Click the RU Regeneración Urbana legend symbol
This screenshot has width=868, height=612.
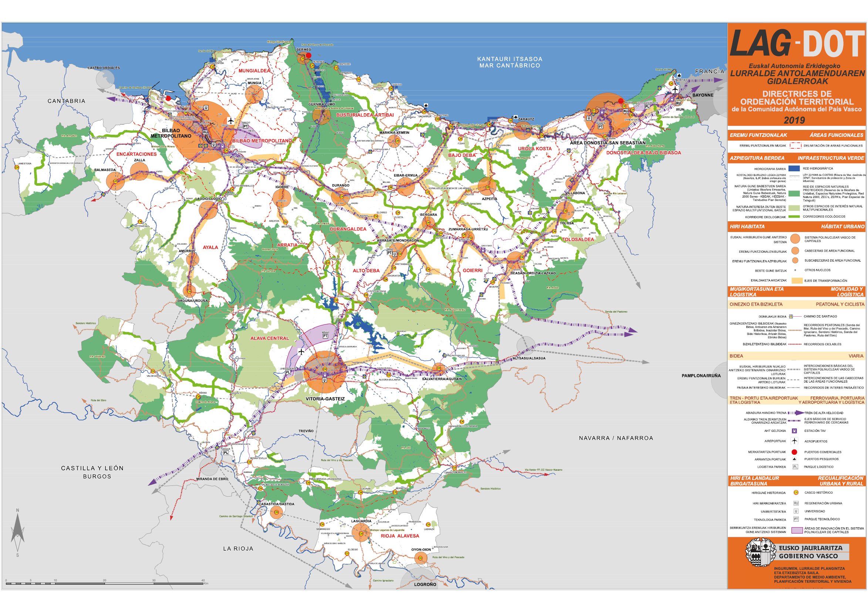point(796,503)
